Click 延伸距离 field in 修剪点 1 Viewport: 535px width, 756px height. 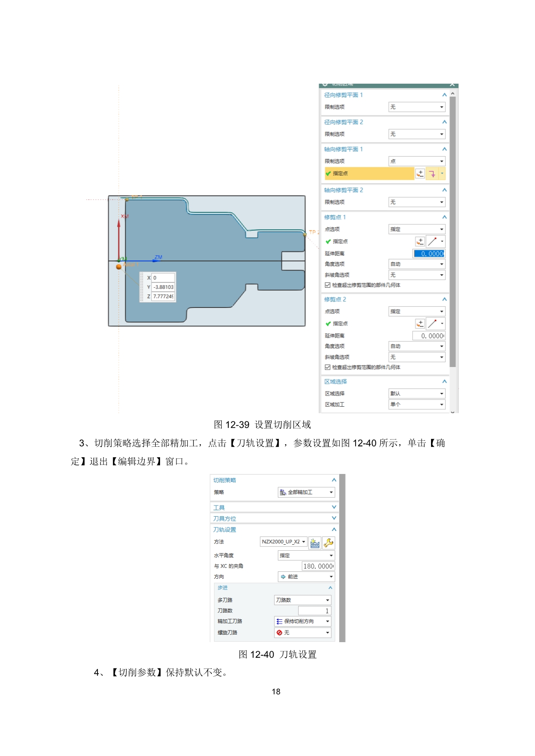(x=429, y=254)
